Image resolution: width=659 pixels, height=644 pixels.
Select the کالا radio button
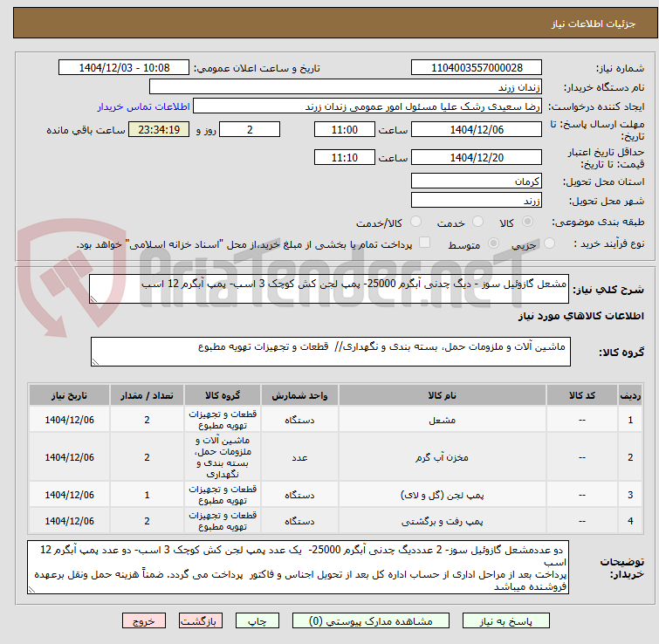point(527,222)
